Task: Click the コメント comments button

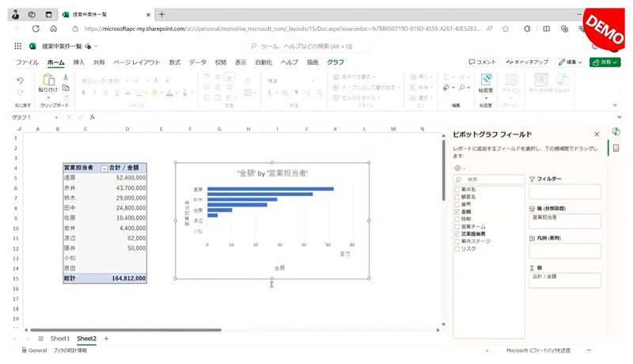Action: 482,63
